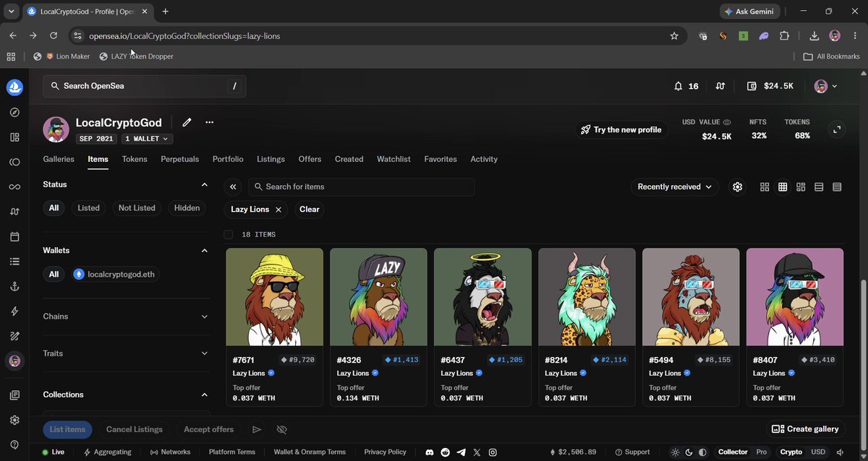This screenshot has width=868, height=461.
Task: Collapse the filter sidebar with double chevron
Action: (233, 186)
